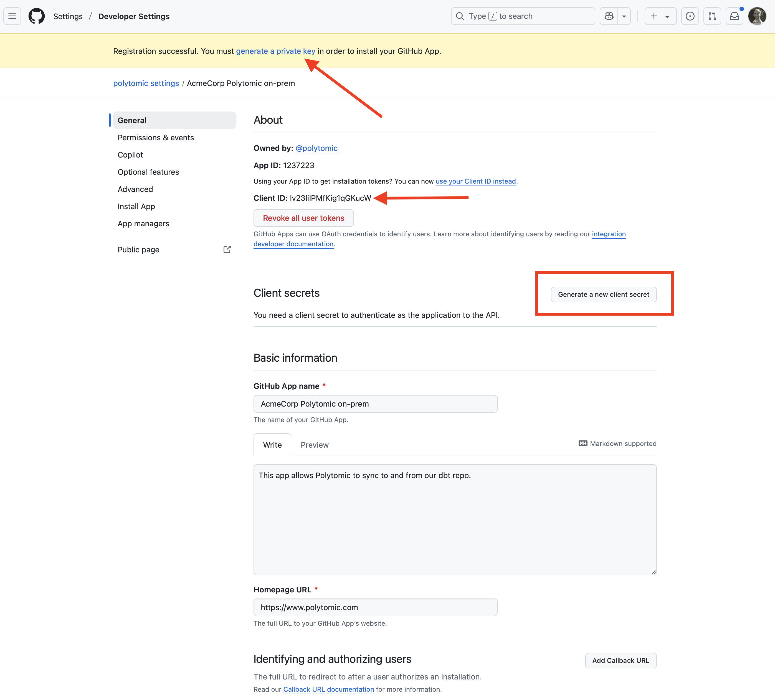Click the GitHub Octocat logo
The height and width of the screenshot is (700, 775).
point(37,16)
